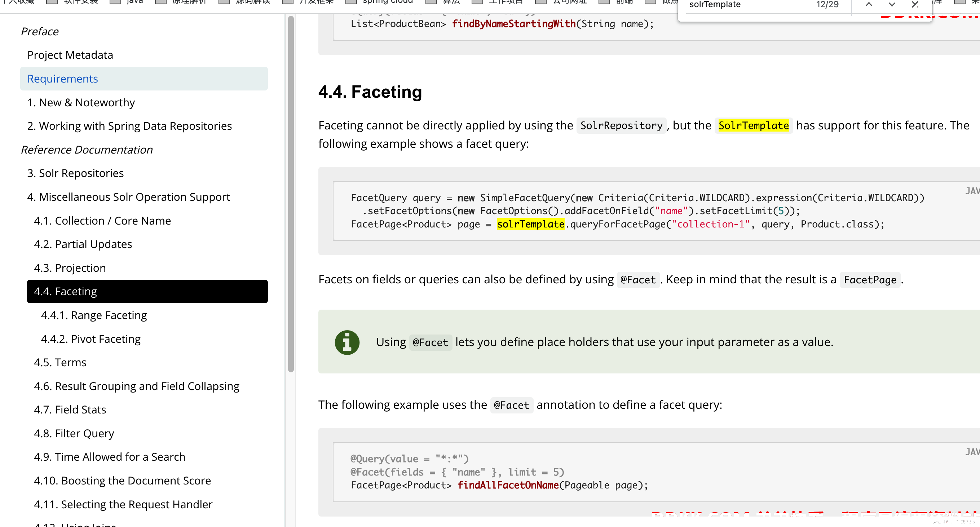The image size is (980, 527).
Task: Close the find bar
Action: (x=915, y=5)
